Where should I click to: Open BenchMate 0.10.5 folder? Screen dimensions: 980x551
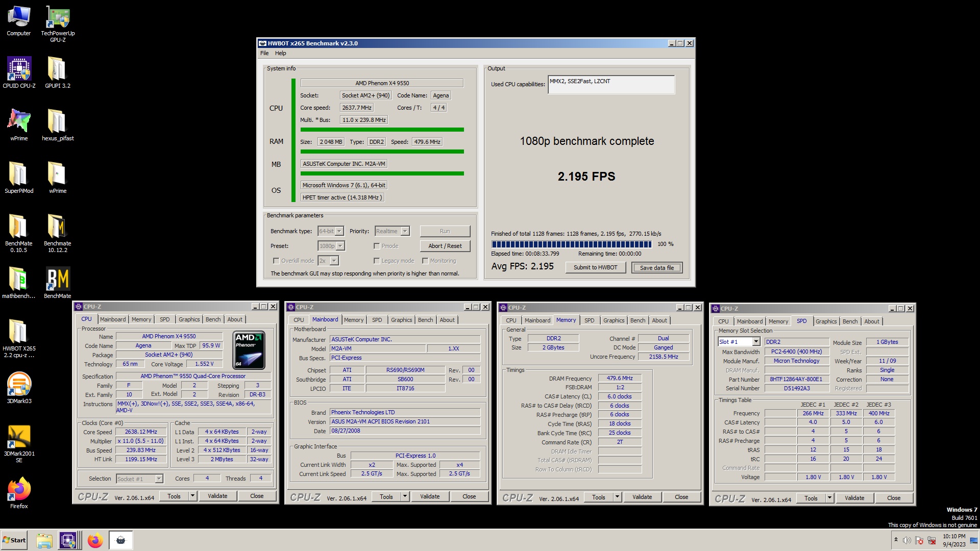point(19,233)
